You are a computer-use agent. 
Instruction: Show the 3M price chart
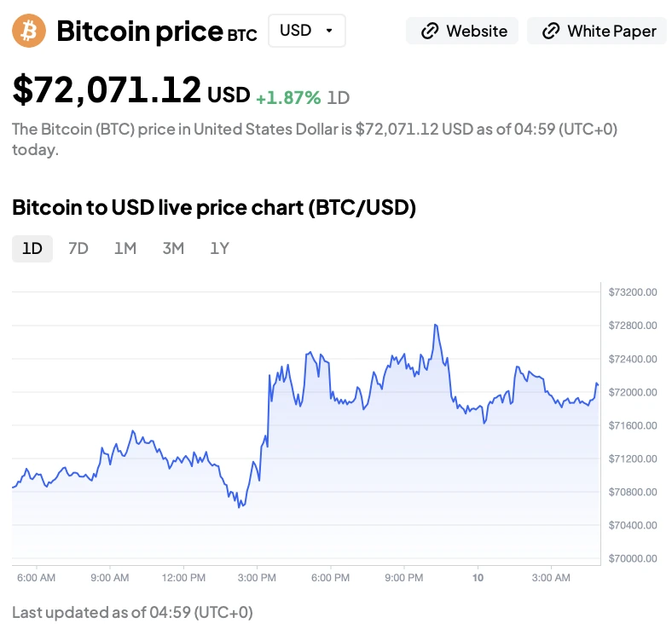click(173, 248)
